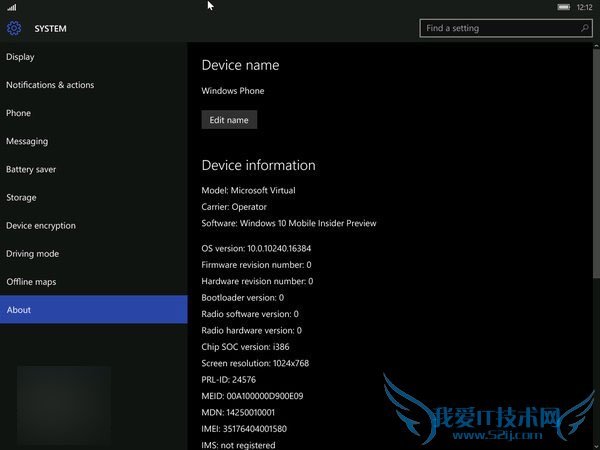Click MEID: 00A100000D900E09 line

(x=252, y=396)
